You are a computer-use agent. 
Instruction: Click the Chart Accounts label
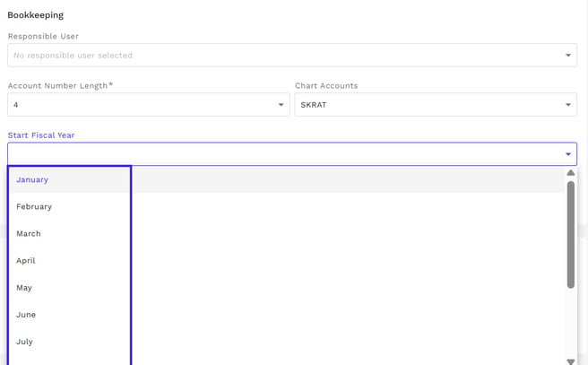(326, 86)
